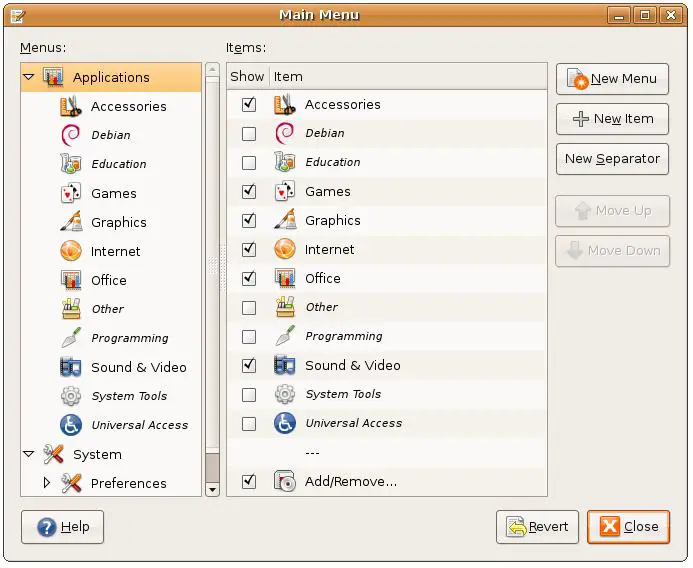This screenshot has height=568, width=693.
Task: Toggle the Add/Remove show checkbox
Action: (249, 481)
